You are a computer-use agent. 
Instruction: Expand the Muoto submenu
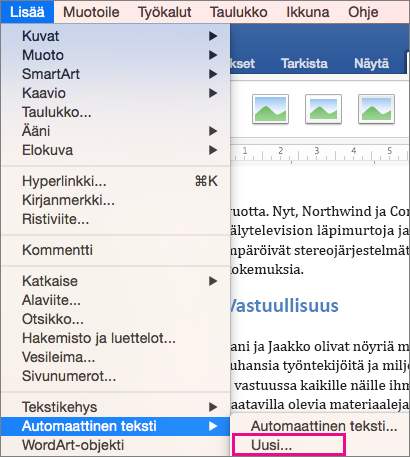coord(115,55)
